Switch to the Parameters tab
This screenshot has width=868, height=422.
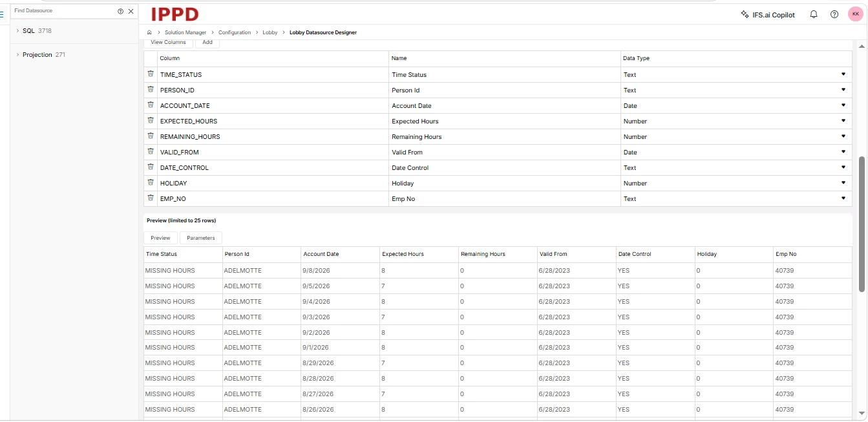[201, 238]
